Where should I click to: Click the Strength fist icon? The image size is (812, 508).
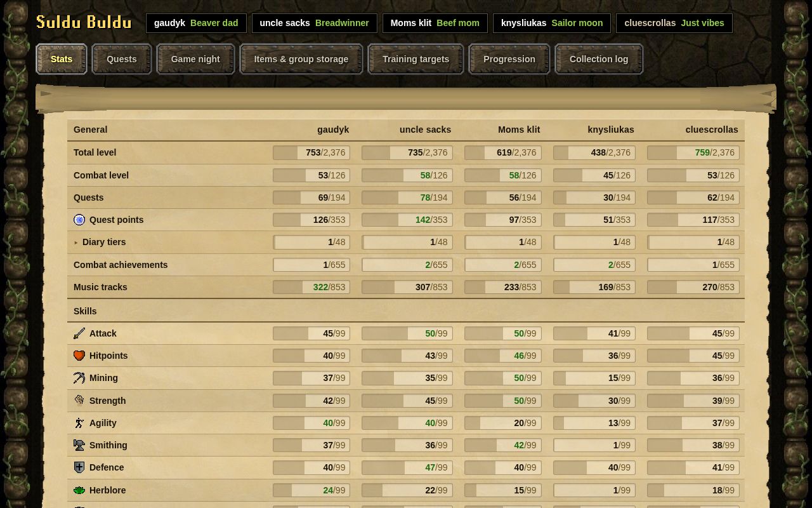[x=79, y=400]
